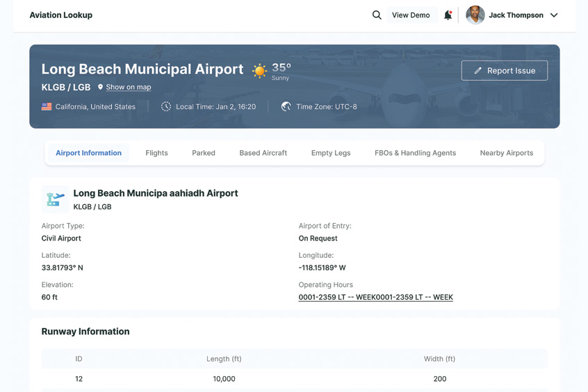
Task: Expand the user account dropdown chevron
Action: 554,15
